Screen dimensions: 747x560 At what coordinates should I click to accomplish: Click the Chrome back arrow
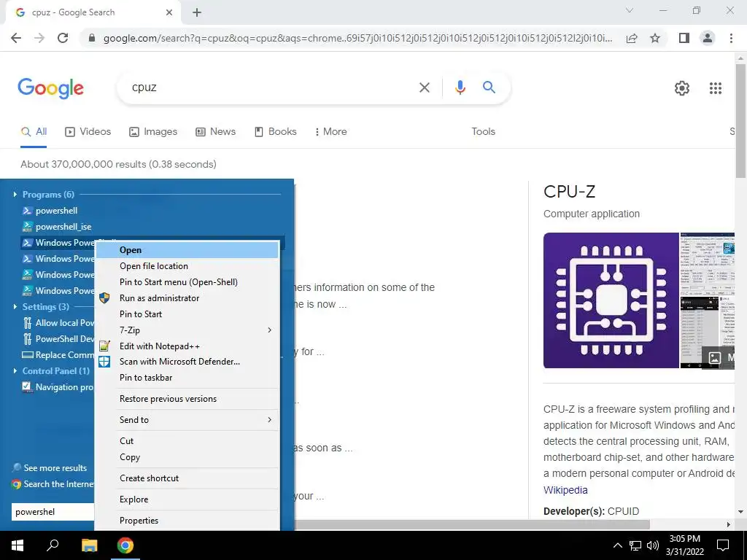coord(16,38)
